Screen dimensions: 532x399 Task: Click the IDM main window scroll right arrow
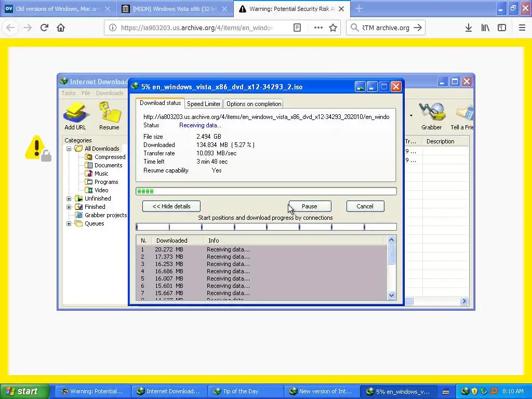(x=464, y=301)
